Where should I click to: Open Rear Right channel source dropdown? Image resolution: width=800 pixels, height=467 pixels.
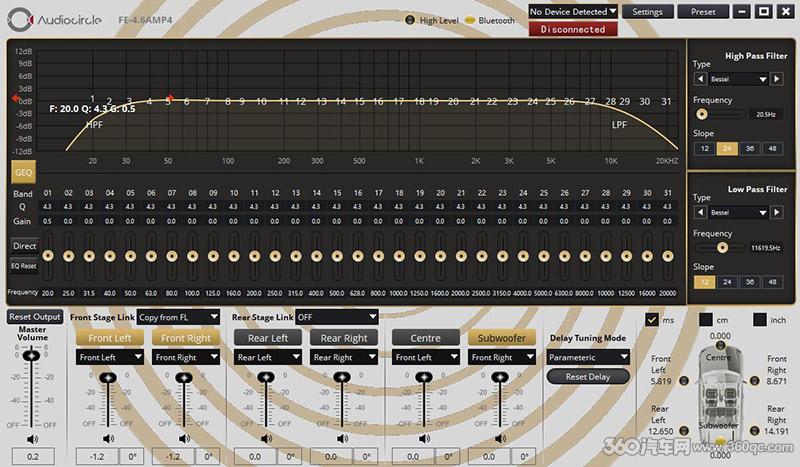pyautogui.click(x=344, y=357)
